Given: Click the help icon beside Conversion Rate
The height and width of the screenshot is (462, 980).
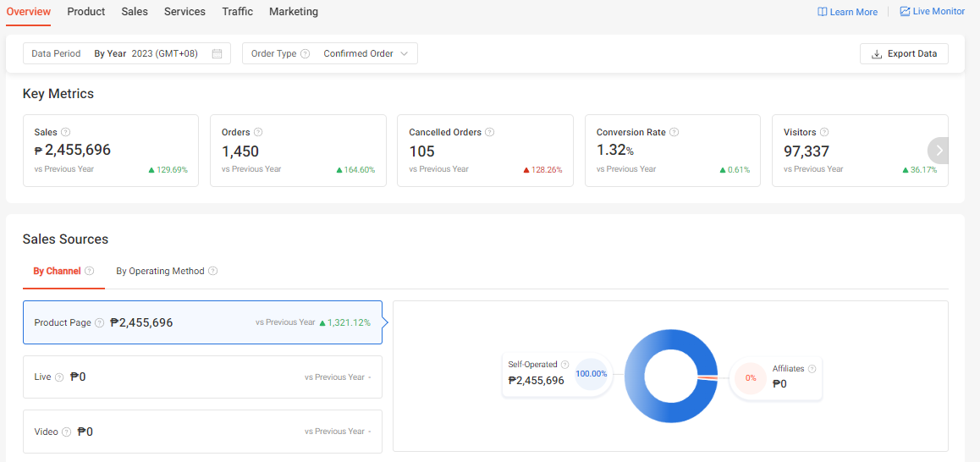Looking at the screenshot, I should (x=674, y=132).
